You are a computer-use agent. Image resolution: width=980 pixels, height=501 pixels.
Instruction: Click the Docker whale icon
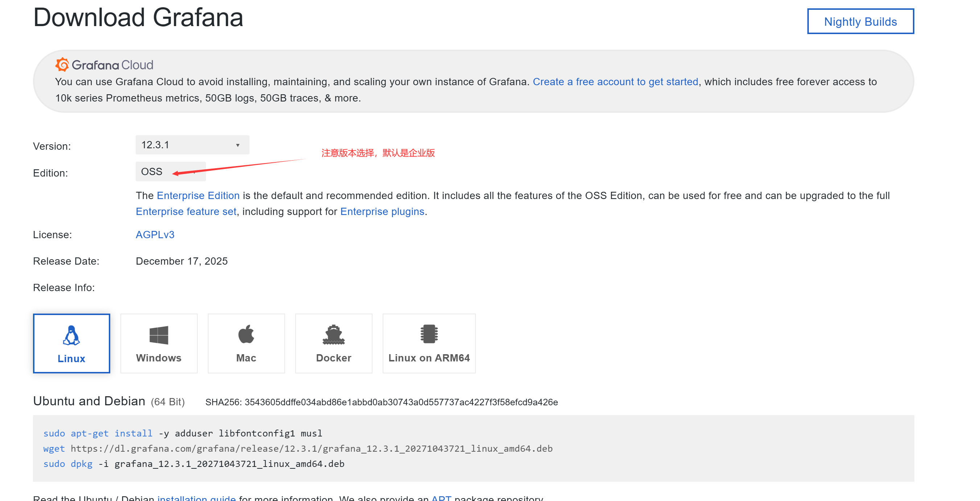[333, 335]
